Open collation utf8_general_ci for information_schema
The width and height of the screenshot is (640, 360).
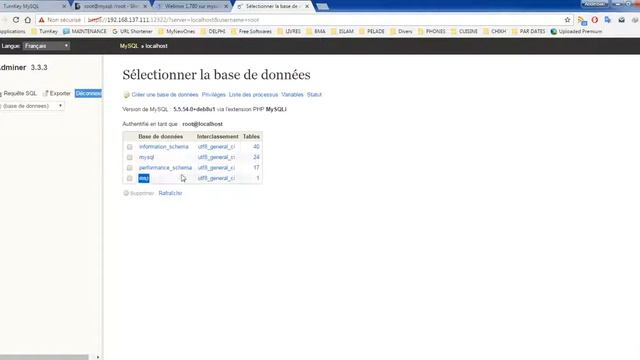click(x=216, y=147)
